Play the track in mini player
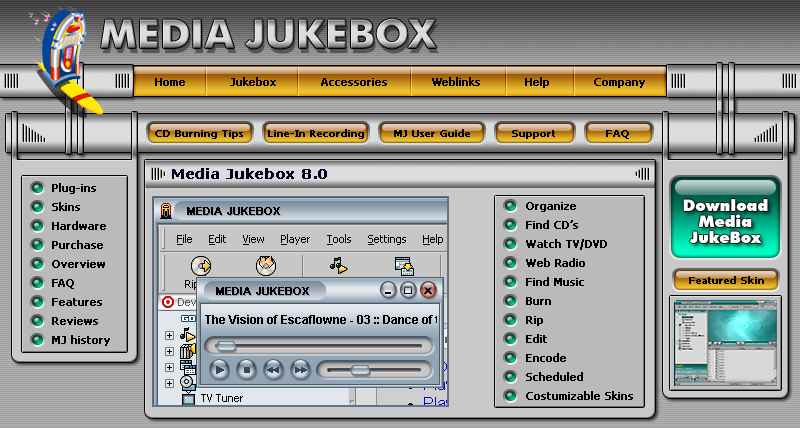The image size is (800, 428). coord(219,370)
